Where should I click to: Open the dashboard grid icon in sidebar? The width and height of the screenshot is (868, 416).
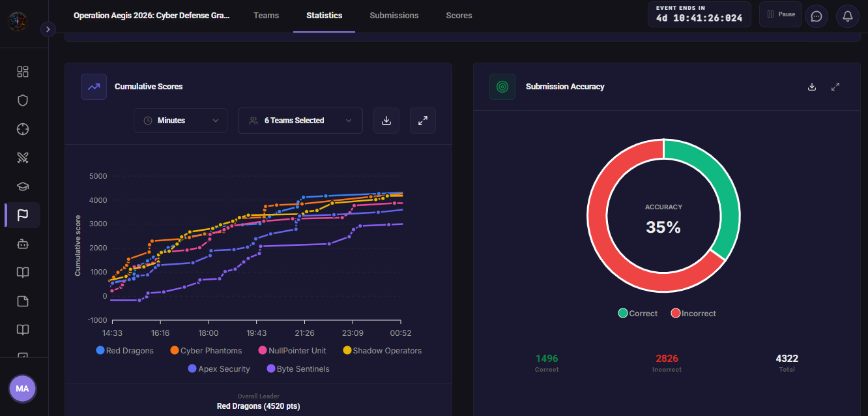click(23, 72)
